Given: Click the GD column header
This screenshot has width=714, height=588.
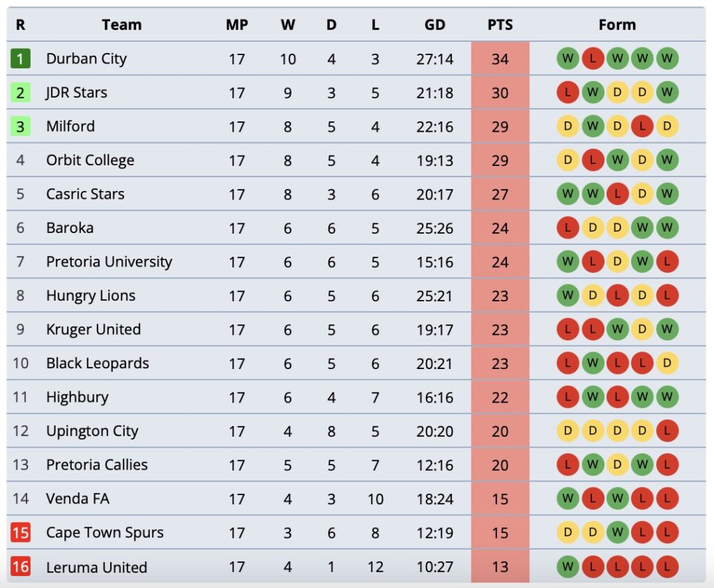Looking at the screenshot, I should pos(434,24).
